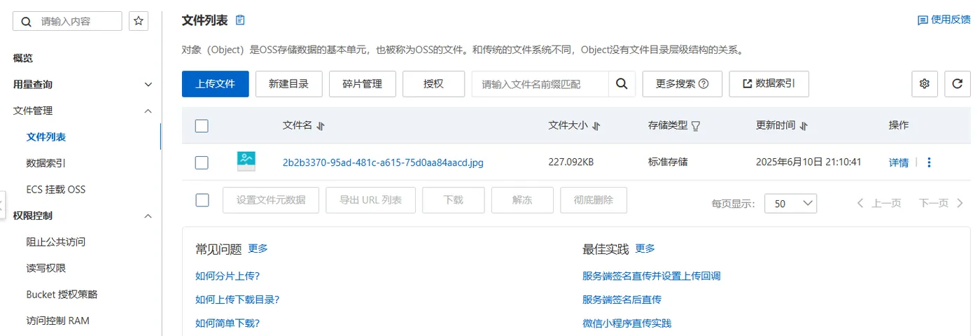Click 设置文件元数据 button
Screen dimensions: 980x336
pos(271,200)
